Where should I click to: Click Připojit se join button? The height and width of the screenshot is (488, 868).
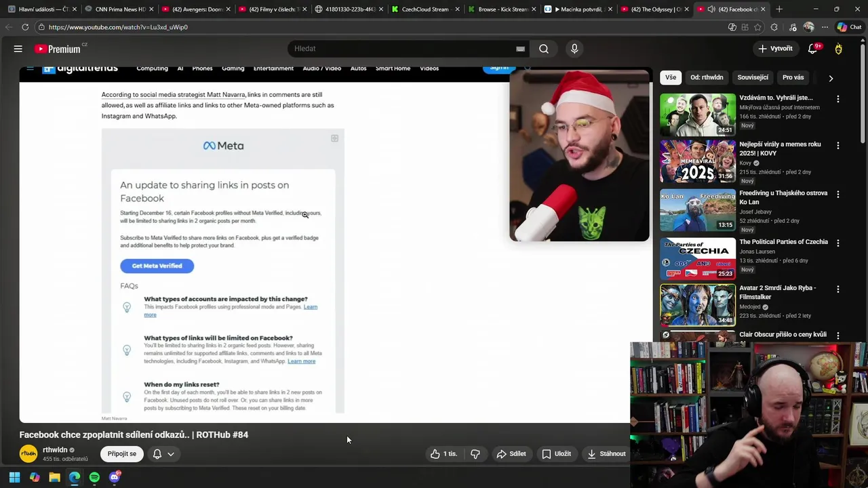pos(122,454)
